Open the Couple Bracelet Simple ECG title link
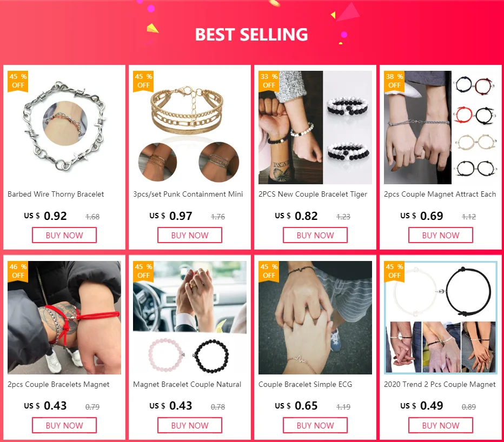 coord(305,385)
